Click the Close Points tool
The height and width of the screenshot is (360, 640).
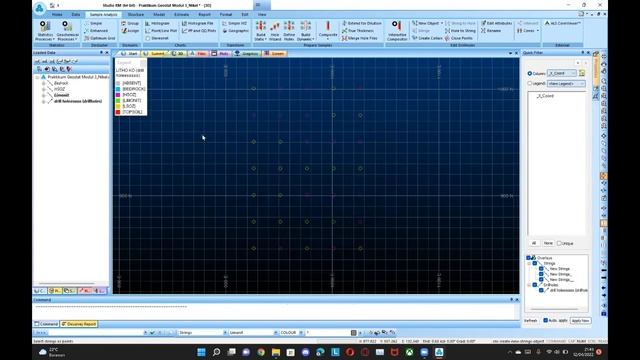tap(458, 38)
